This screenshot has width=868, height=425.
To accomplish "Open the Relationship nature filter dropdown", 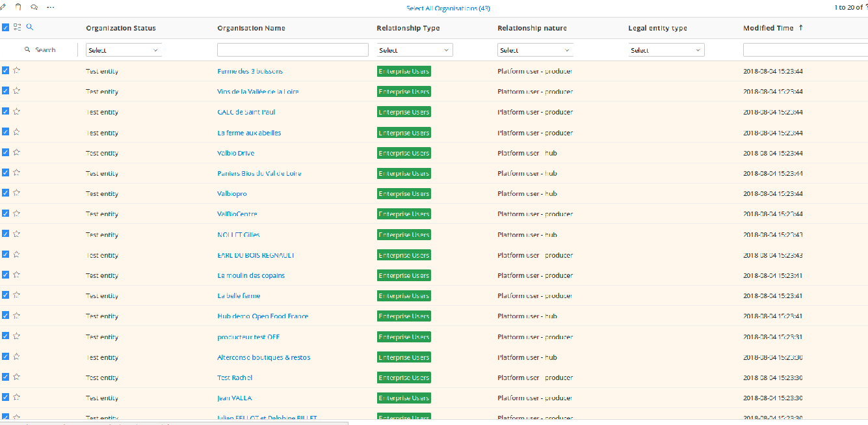I will click(535, 50).
